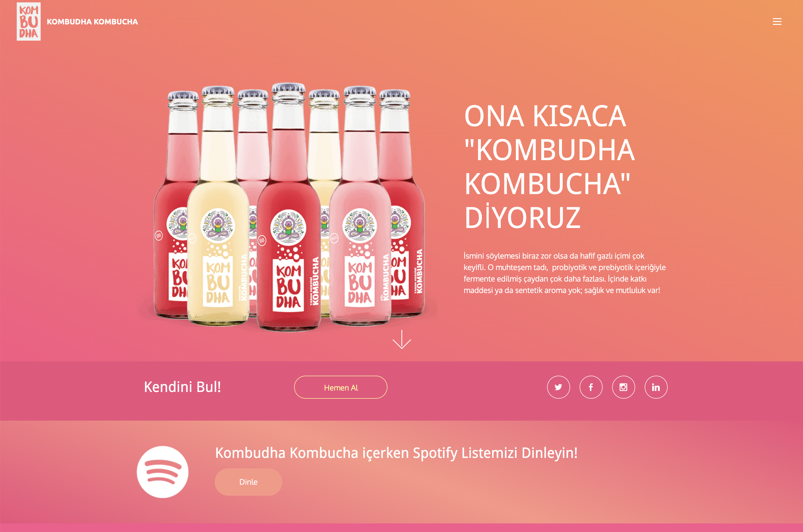Click the Instagram social icon
Screen dimensions: 803x532
click(x=623, y=387)
